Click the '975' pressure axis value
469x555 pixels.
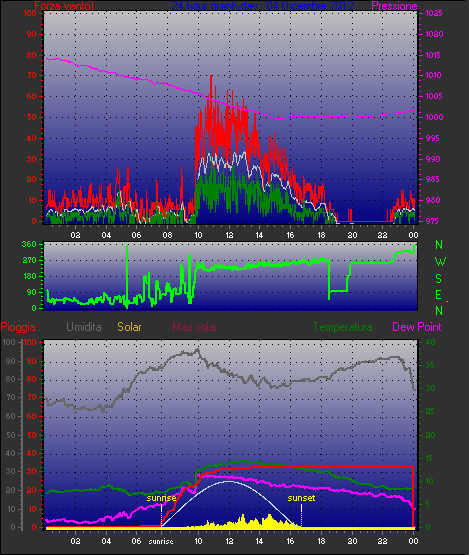coord(433,221)
